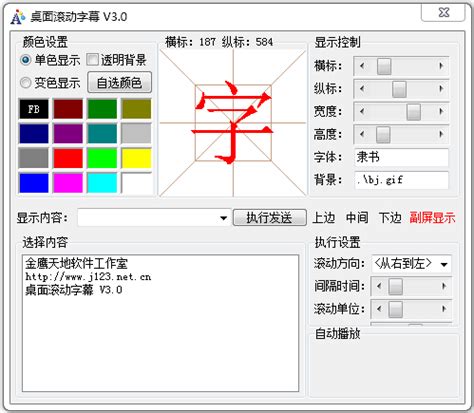Click right arrow of 横标 scrollbar
The image size is (474, 413).
point(441,66)
